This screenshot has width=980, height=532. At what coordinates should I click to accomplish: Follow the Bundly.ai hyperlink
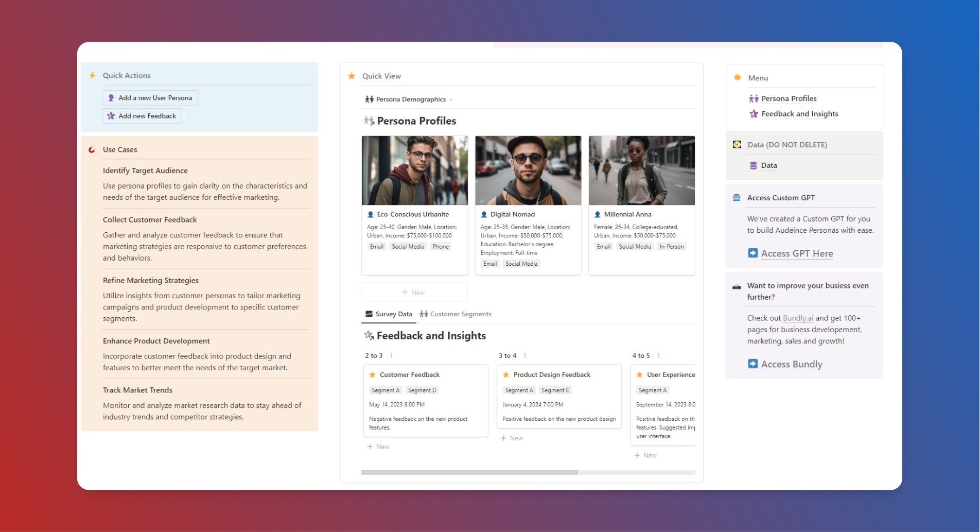pyautogui.click(x=798, y=318)
